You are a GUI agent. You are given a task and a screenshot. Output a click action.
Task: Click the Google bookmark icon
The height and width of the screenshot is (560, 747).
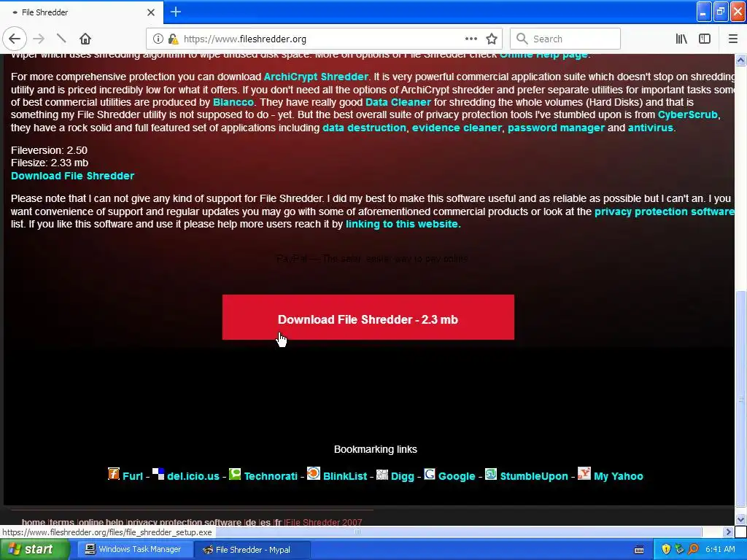point(430,474)
